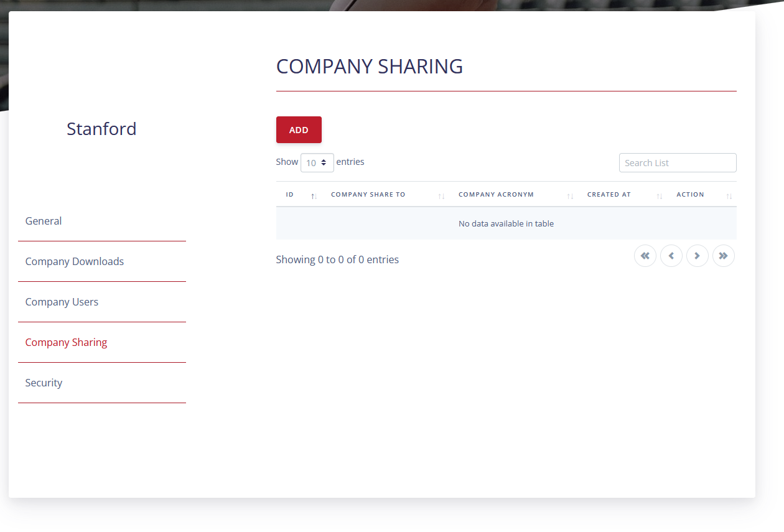Navigate to Company Downloads in sidebar
This screenshot has height=532, width=784.
pos(75,261)
